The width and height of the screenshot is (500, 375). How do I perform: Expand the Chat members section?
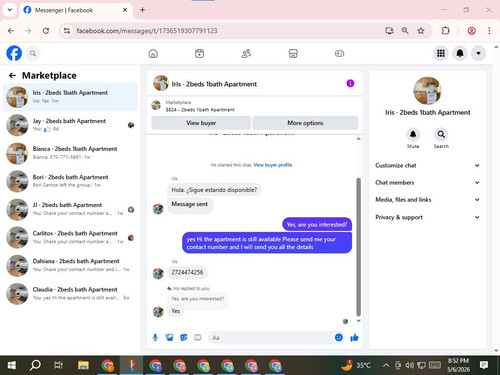click(428, 183)
